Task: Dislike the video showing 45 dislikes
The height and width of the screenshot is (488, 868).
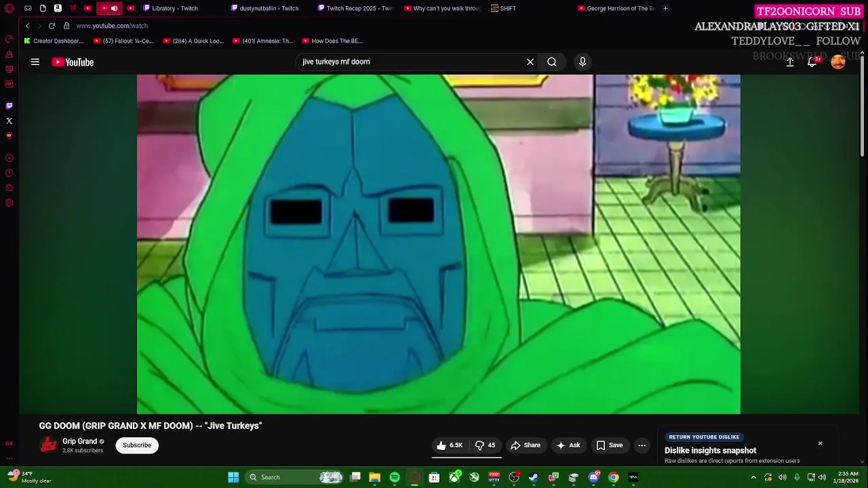Action: [x=485, y=445]
